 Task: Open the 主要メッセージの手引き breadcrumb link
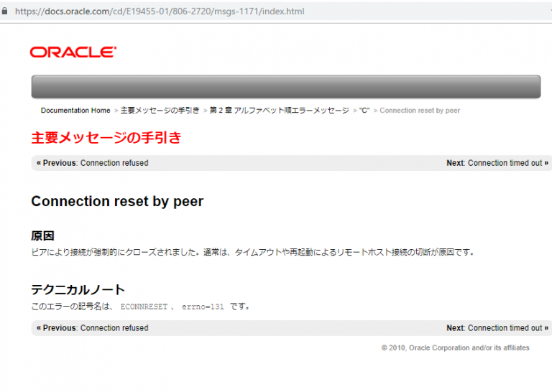click(x=160, y=111)
